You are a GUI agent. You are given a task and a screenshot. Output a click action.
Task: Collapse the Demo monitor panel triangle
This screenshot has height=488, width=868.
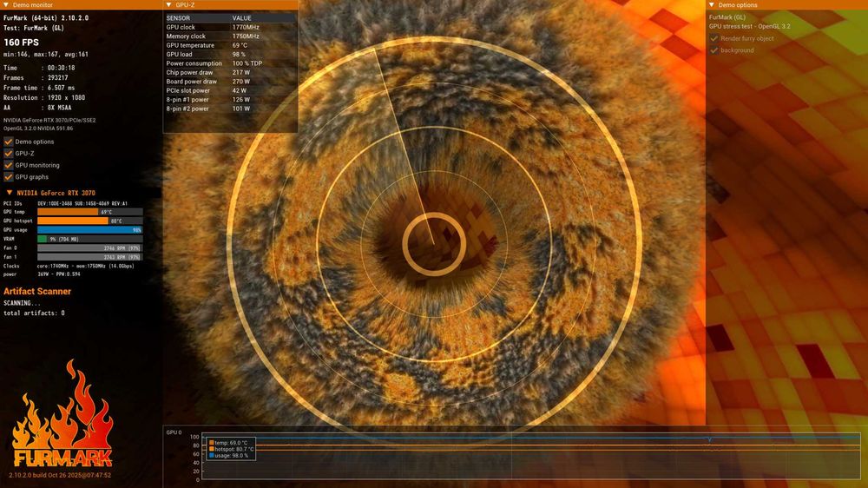point(5,5)
